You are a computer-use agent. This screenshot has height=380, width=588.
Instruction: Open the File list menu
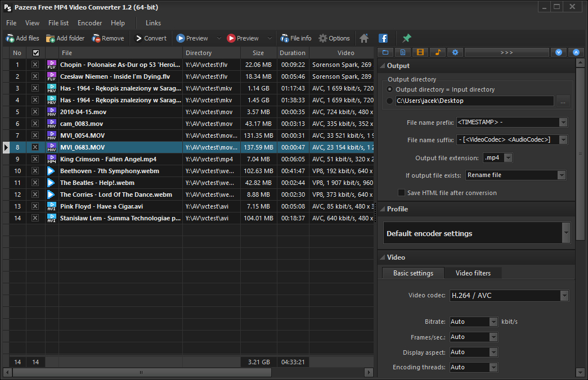tap(59, 23)
